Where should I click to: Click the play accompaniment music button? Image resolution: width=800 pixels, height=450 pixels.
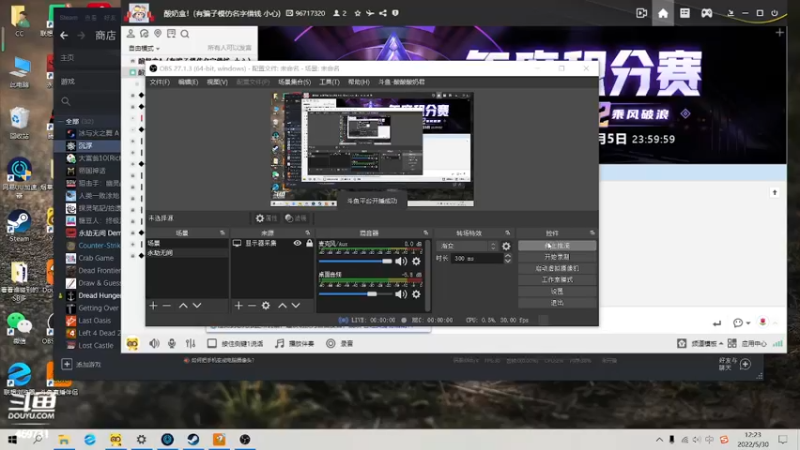coord(294,343)
